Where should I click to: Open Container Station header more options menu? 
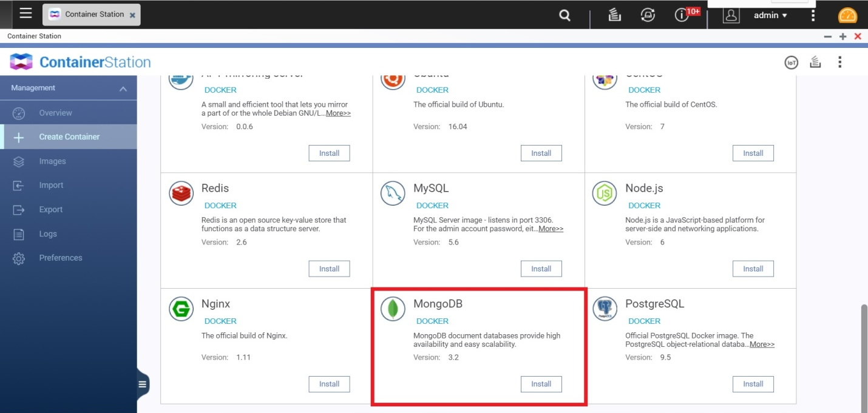pyautogui.click(x=840, y=62)
